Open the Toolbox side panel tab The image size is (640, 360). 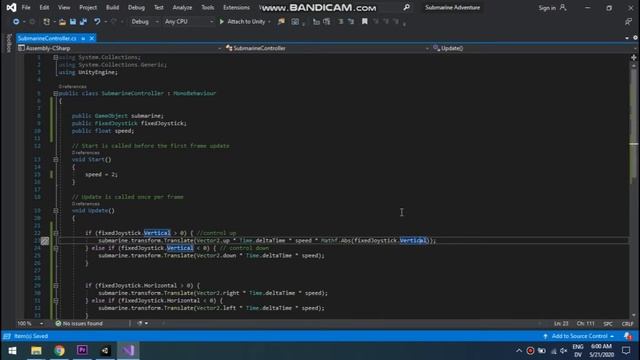[9, 43]
